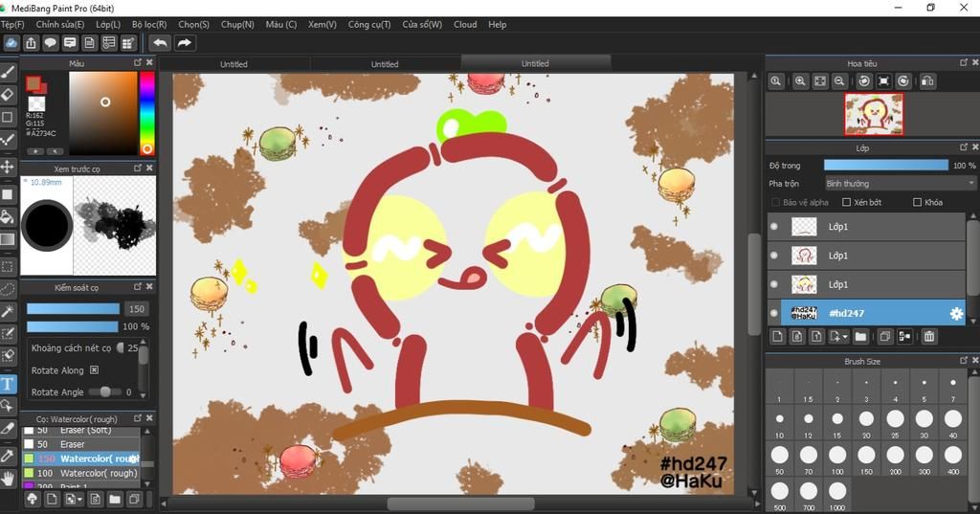The height and width of the screenshot is (514, 980).
Task: Select the Gradient tool
Action: click(x=8, y=239)
